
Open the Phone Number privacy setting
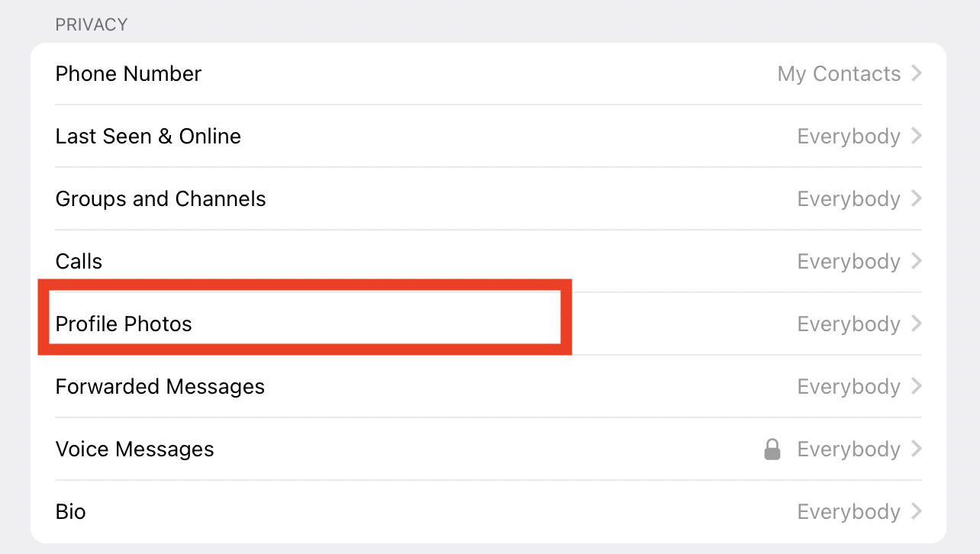[488, 74]
